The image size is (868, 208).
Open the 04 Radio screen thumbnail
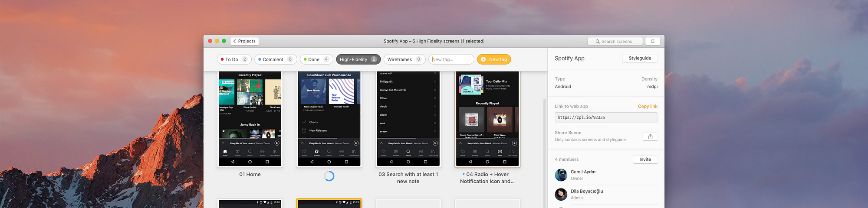pos(487,119)
